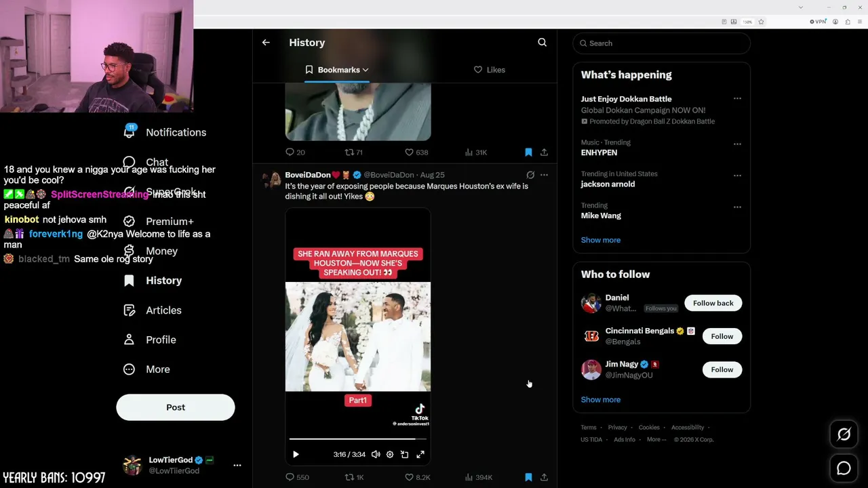868x488 pixels.
Task: Share the BoveiDaDon tweet
Action: click(544, 477)
